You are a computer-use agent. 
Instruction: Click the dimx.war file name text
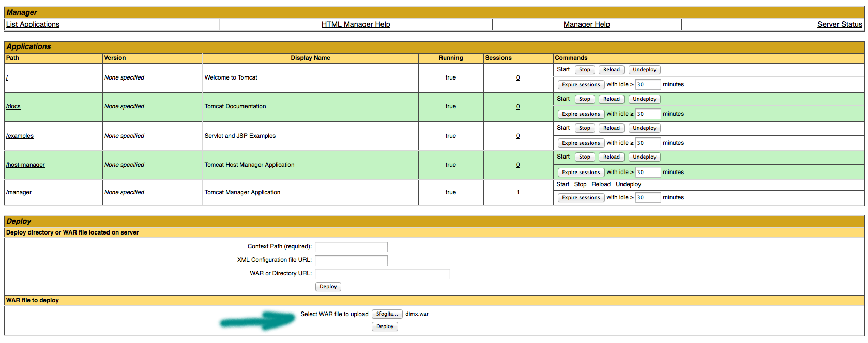417,314
